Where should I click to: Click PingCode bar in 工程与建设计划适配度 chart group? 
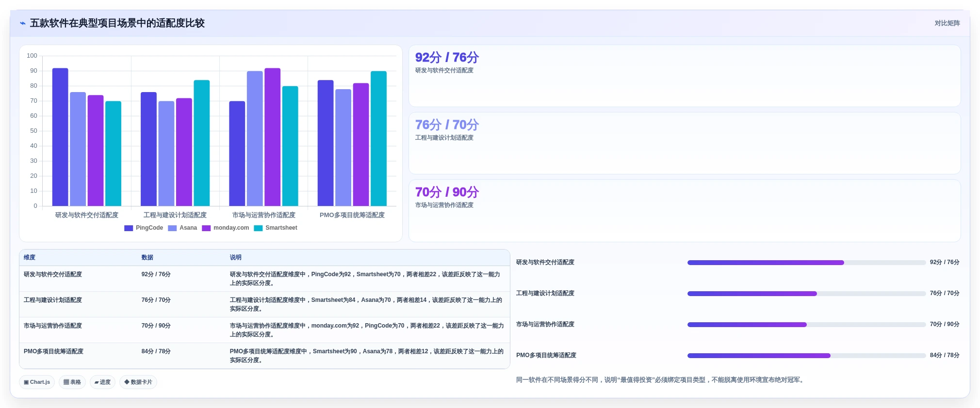(148, 149)
